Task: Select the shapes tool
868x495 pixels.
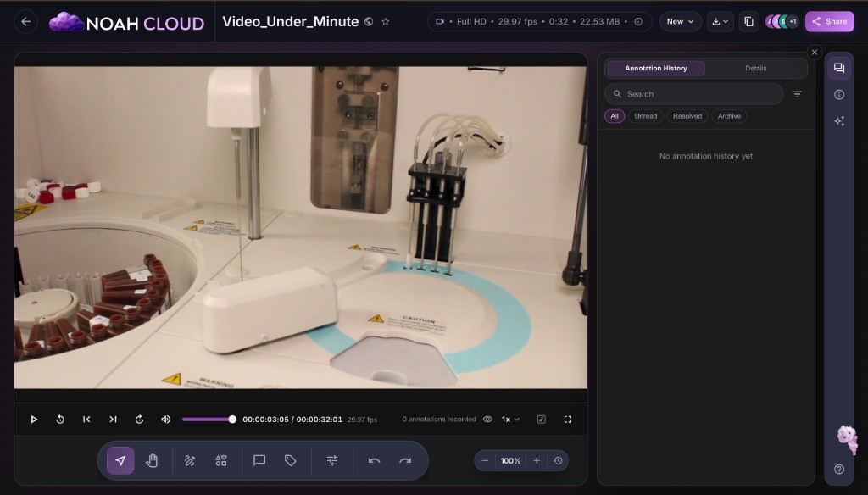Action: click(221, 460)
